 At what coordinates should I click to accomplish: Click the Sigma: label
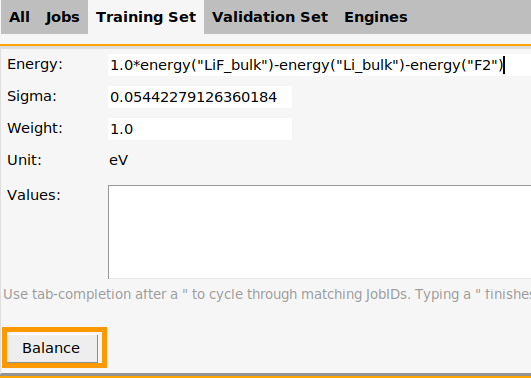[32, 97]
